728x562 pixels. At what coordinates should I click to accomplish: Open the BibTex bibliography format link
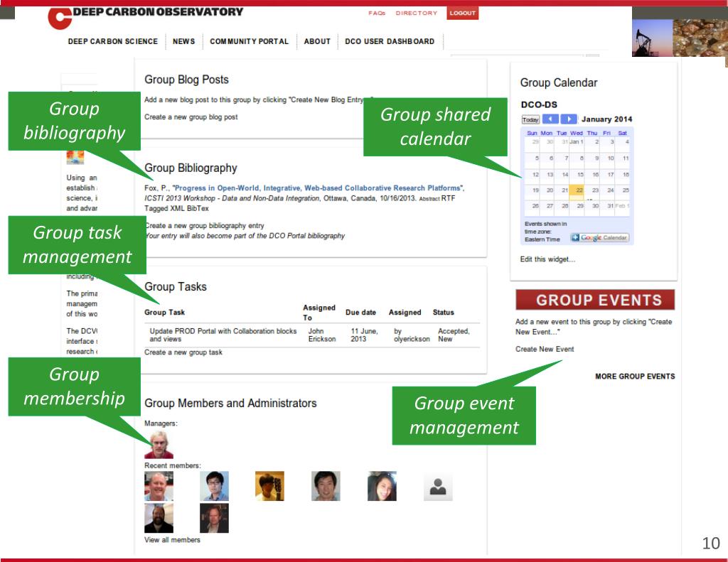pyautogui.click(x=198, y=208)
